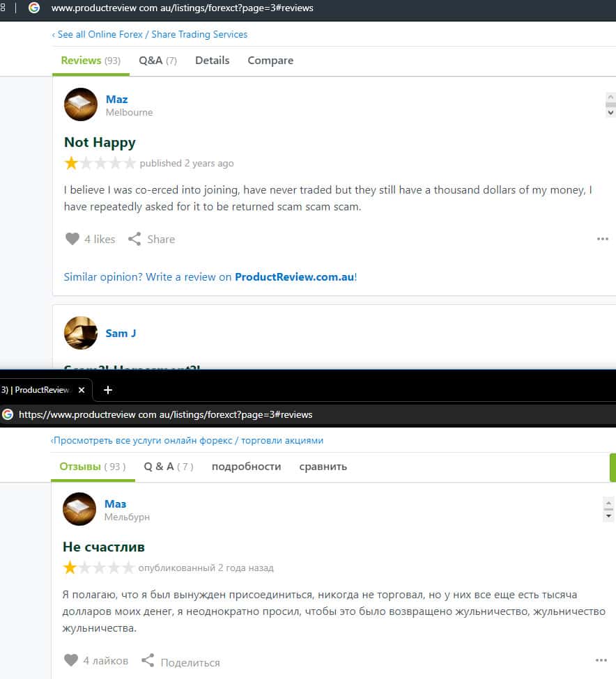616x679 pixels.
Task: Open Sam J user profile link
Action: click(121, 333)
